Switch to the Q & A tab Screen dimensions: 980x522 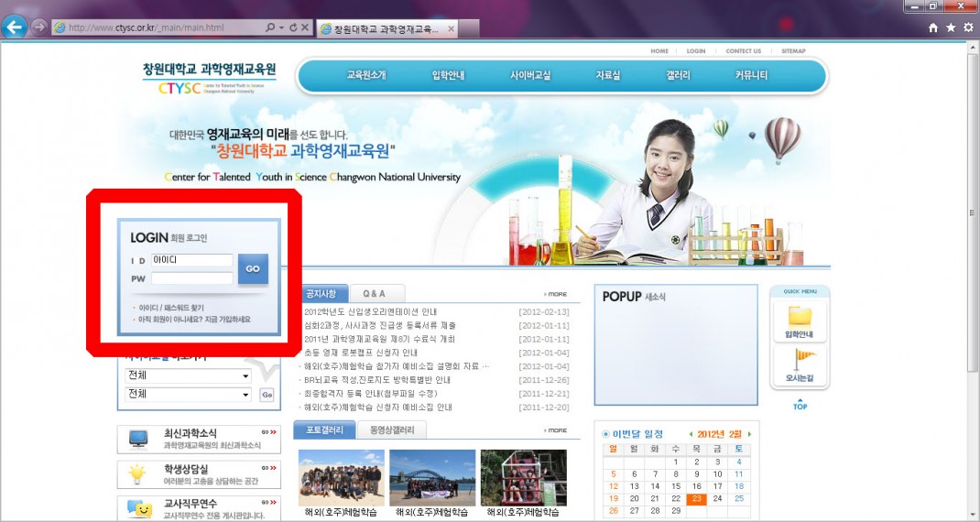tap(374, 294)
